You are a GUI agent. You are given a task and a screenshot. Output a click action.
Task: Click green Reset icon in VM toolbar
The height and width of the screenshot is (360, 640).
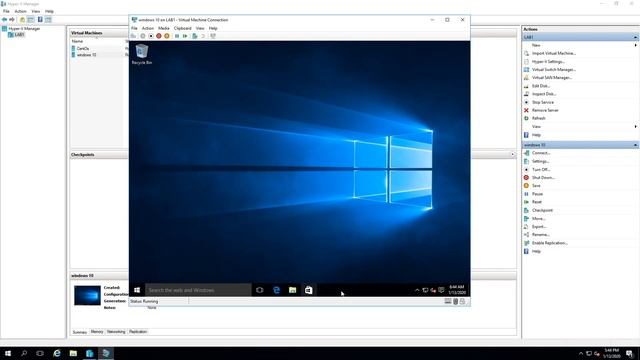[x=185, y=36]
